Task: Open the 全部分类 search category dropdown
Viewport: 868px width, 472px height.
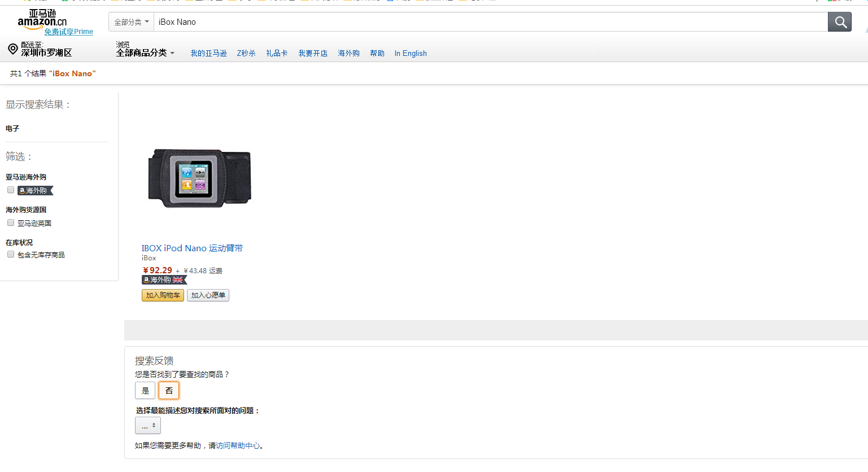Action: click(x=131, y=22)
